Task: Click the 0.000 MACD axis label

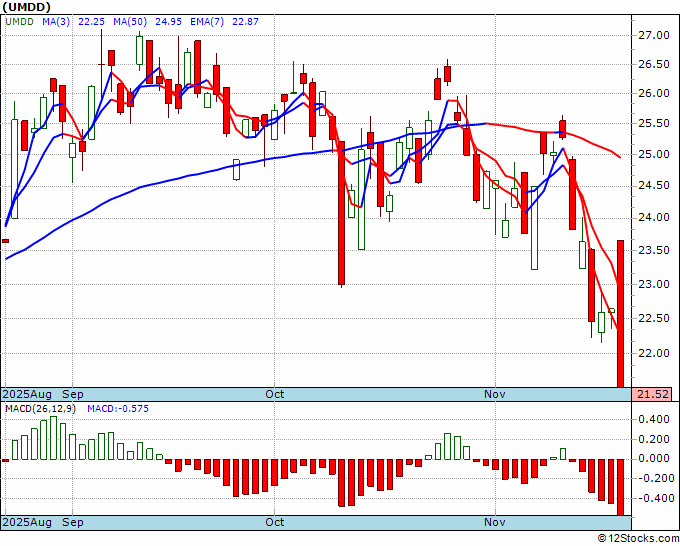Action: click(654, 458)
